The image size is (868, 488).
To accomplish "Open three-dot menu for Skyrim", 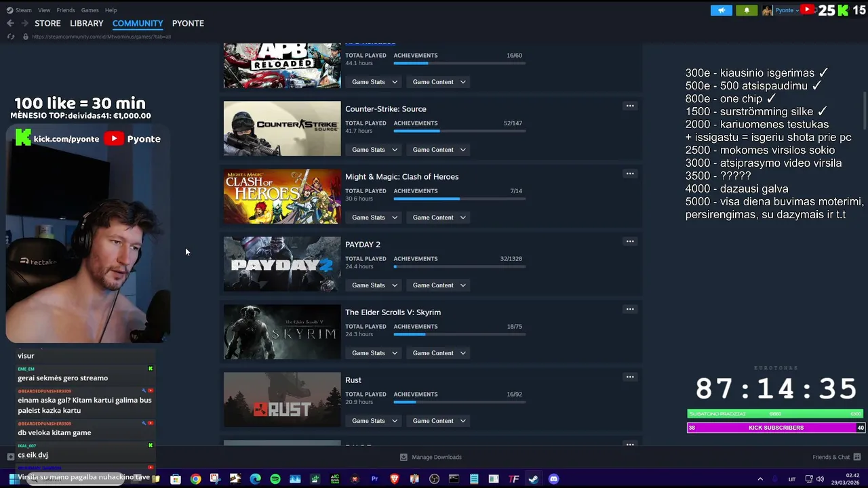I will coord(630,309).
